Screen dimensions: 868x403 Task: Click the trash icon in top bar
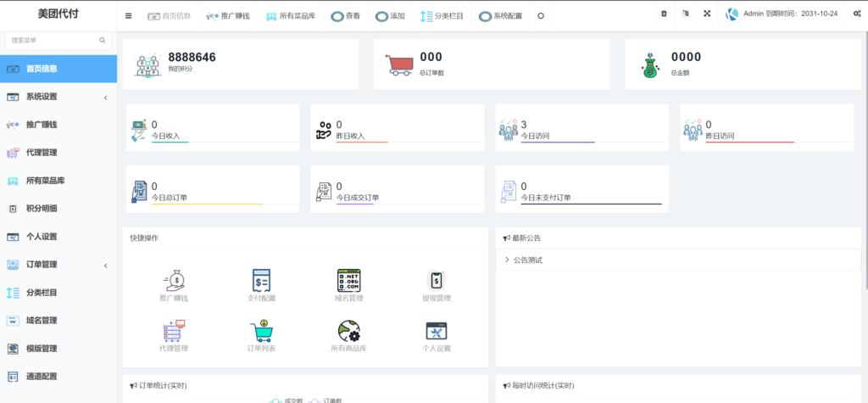664,14
